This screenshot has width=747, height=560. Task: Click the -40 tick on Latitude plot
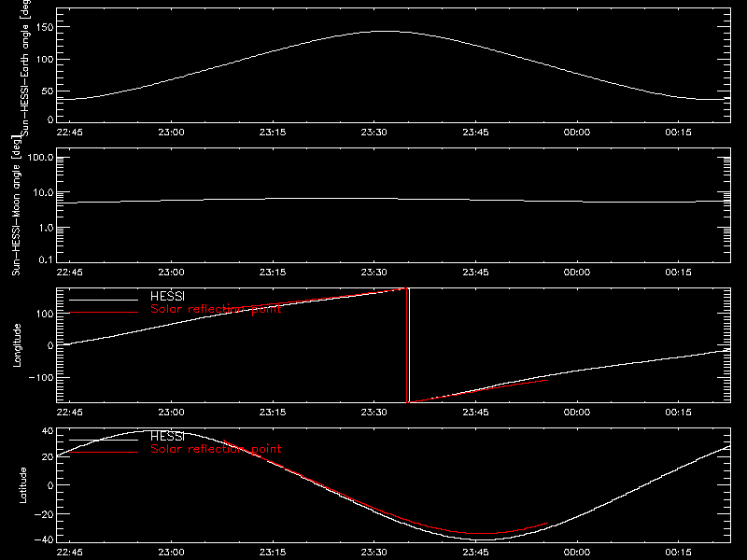(44, 539)
